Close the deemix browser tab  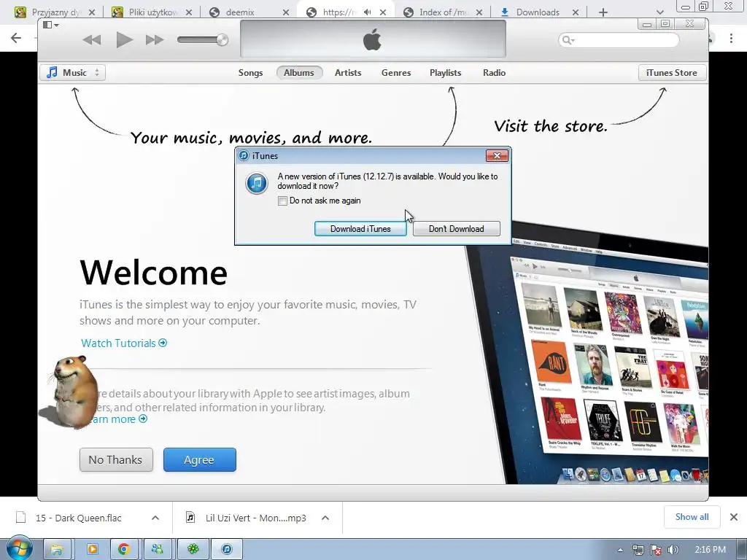pyautogui.click(x=286, y=12)
